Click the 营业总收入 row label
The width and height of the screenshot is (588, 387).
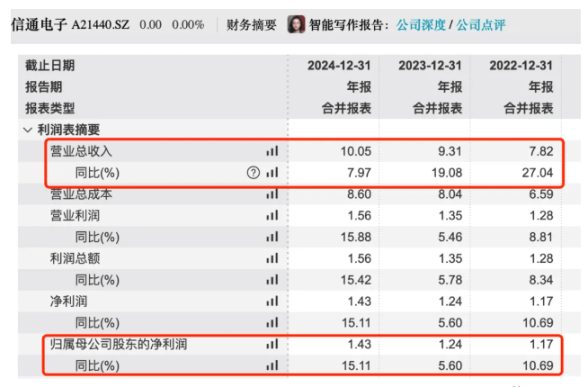pyautogui.click(x=81, y=151)
